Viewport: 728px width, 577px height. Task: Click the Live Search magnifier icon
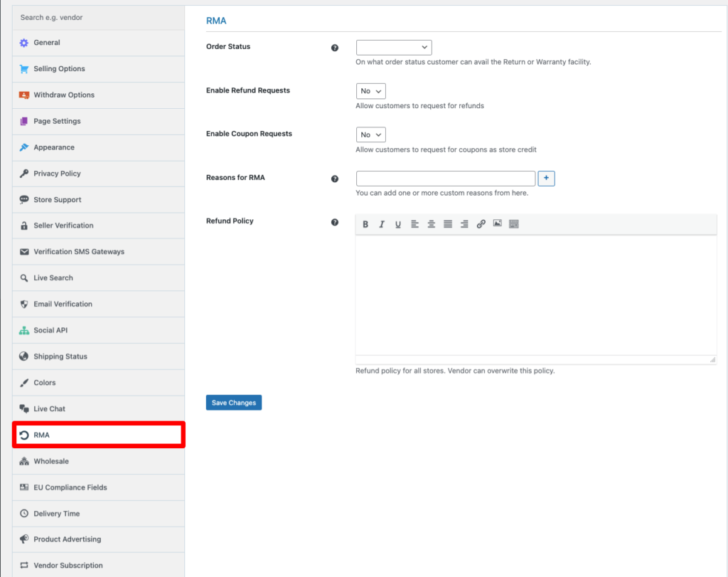tap(24, 277)
